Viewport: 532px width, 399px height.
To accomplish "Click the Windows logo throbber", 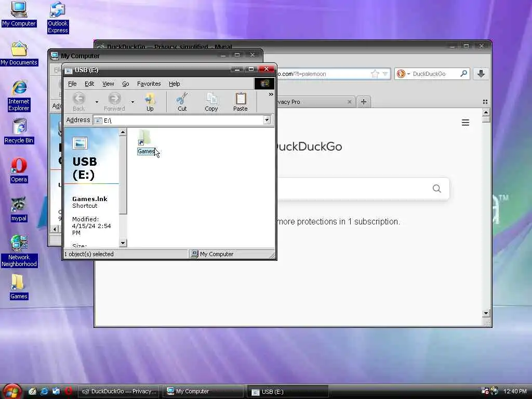I will click(x=264, y=84).
